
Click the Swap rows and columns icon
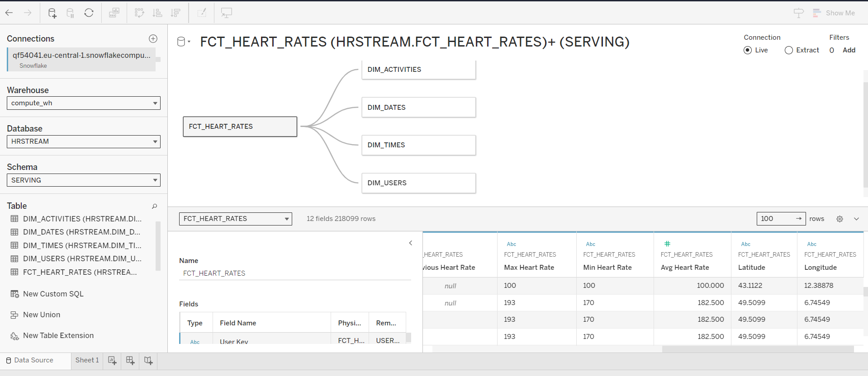(x=139, y=13)
